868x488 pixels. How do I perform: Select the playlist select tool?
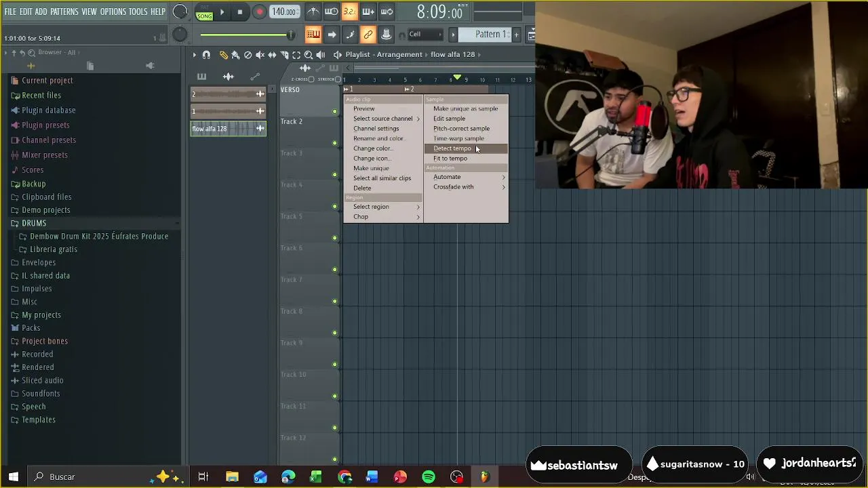click(x=296, y=55)
